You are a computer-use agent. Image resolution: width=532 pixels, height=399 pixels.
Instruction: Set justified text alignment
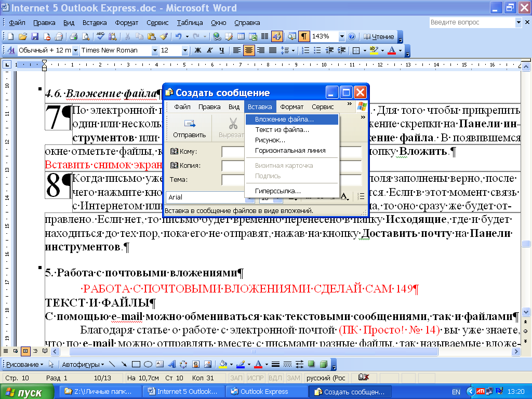[x=273, y=50]
